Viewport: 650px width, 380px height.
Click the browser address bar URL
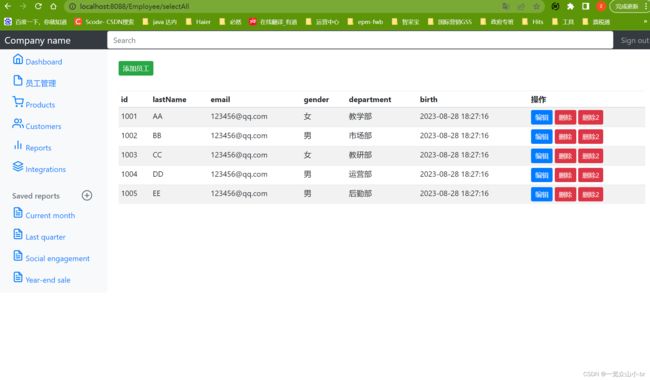pyautogui.click(x=134, y=6)
